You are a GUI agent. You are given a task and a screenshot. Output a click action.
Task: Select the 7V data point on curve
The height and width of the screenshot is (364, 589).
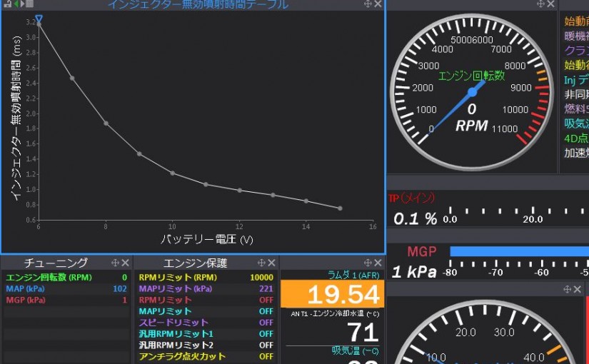(x=72, y=78)
